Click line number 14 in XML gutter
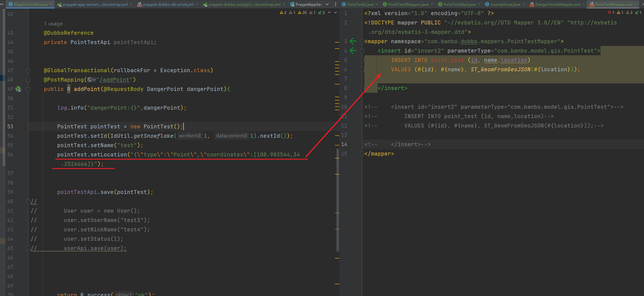 click(x=344, y=144)
